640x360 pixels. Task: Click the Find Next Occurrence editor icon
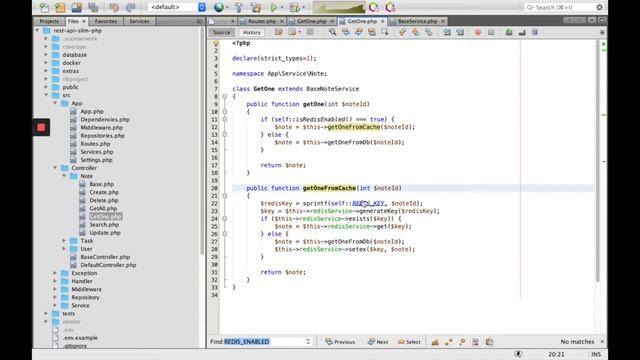(x=359, y=32)
